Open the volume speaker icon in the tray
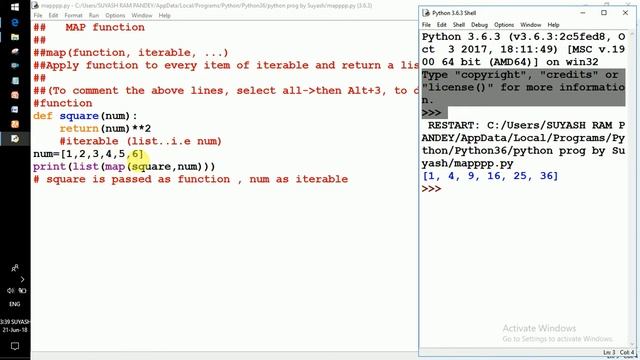The height and width of the screenshot is (360, 640). (11, 291)
